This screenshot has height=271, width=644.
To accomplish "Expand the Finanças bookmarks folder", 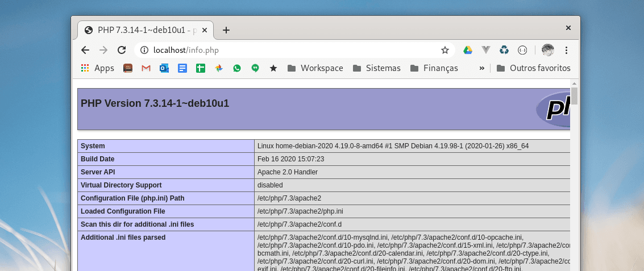I will click(x=434, y=68).
